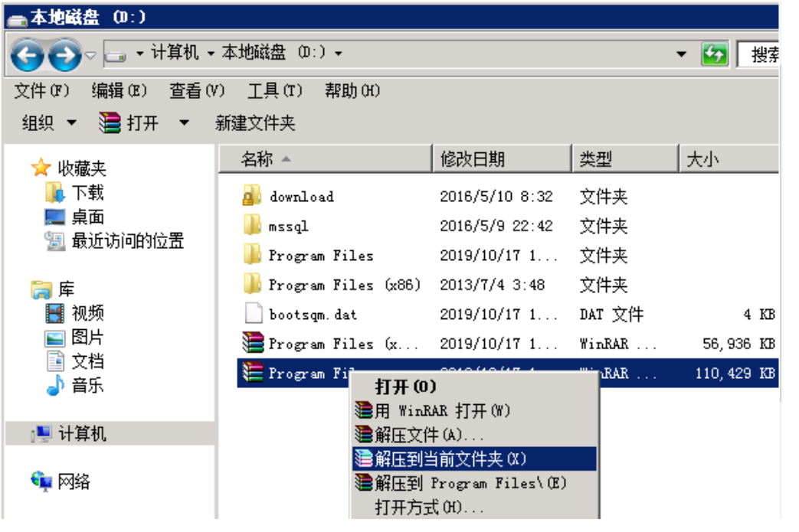Click the 下载 folder icon
Screen dimensions: 799x532
(x=55, y=192)
